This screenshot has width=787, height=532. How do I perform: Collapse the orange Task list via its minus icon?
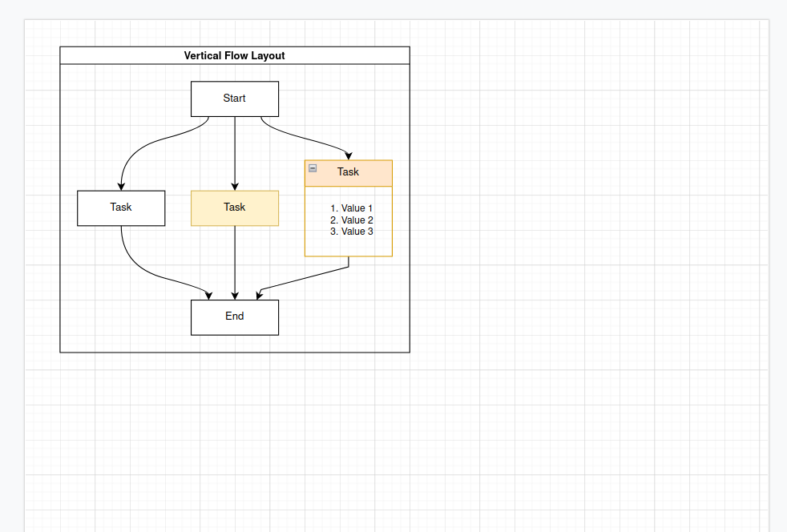[x=312, y=167]
